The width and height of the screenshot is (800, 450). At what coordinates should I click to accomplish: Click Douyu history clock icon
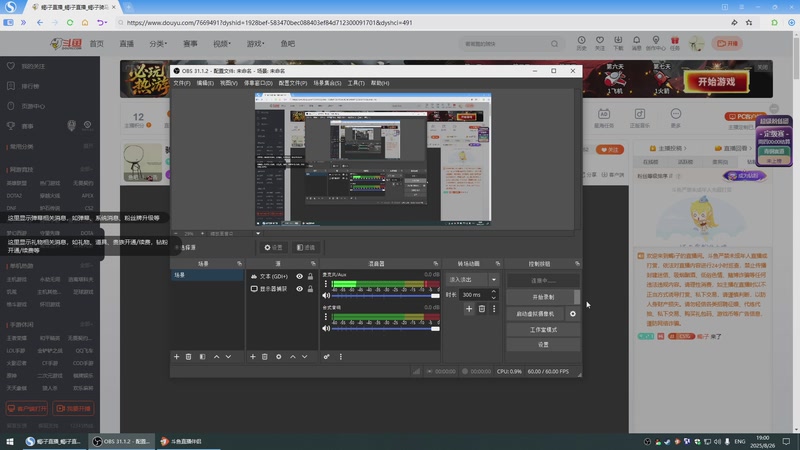[581, 43]
